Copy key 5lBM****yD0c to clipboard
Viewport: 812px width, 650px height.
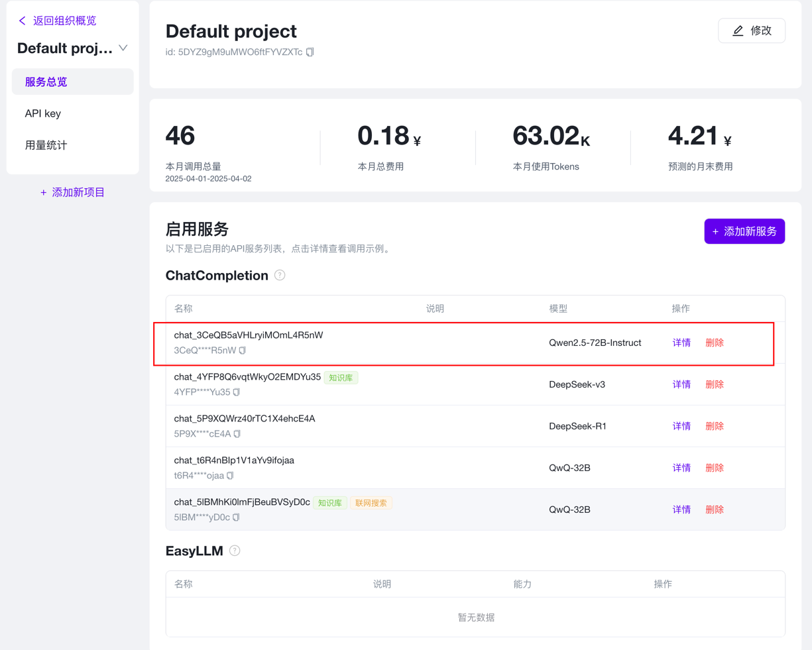(237, 517)
